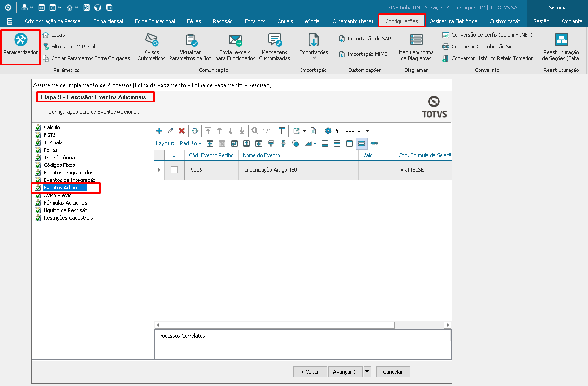Tick the checkbox for event 9006 row
Screen dimensions: 588x386
174,170
